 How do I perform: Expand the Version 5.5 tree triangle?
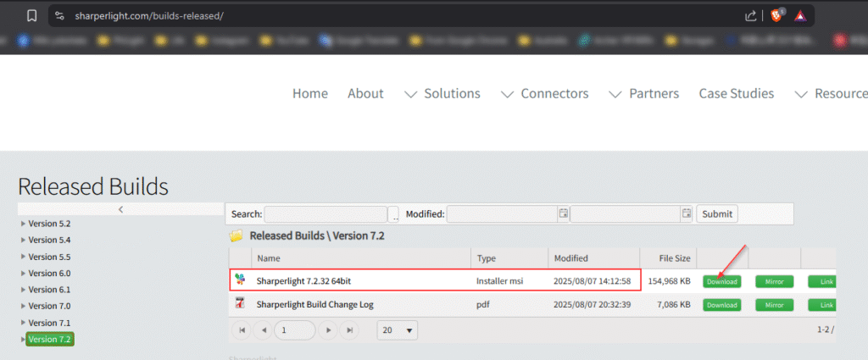pyautogui.click(x=23, y=257)
